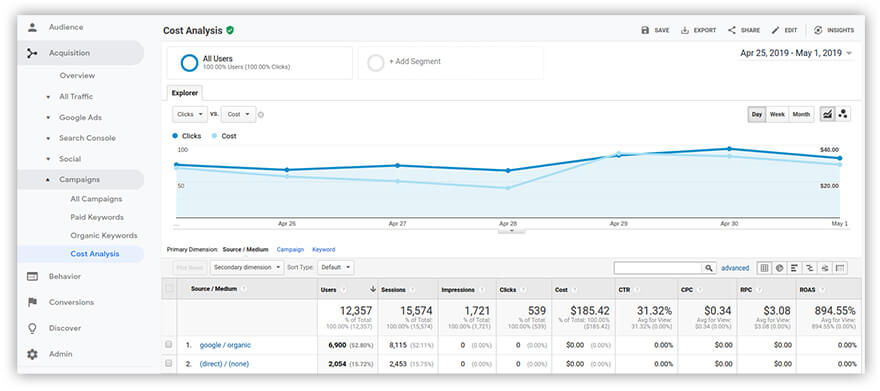The height and width of the screenshot is (391, 880).
Task: Click the Apr 28 Cost data point
Action: pos(508,188)
